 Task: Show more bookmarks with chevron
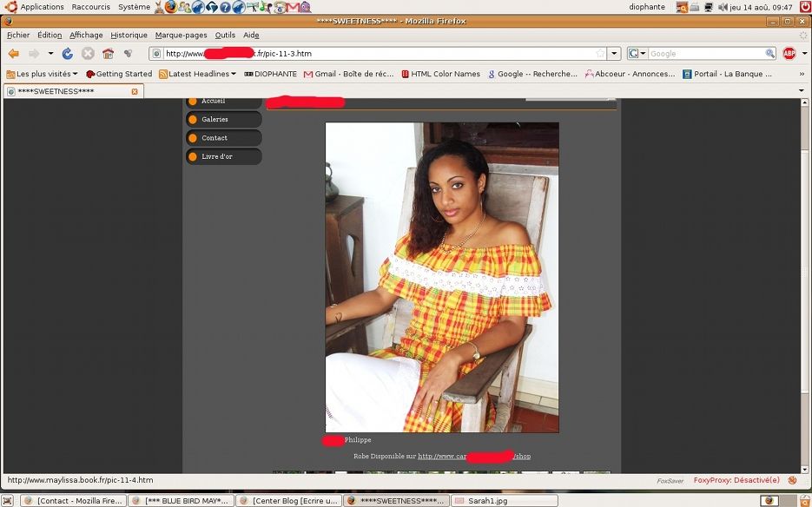802,74
